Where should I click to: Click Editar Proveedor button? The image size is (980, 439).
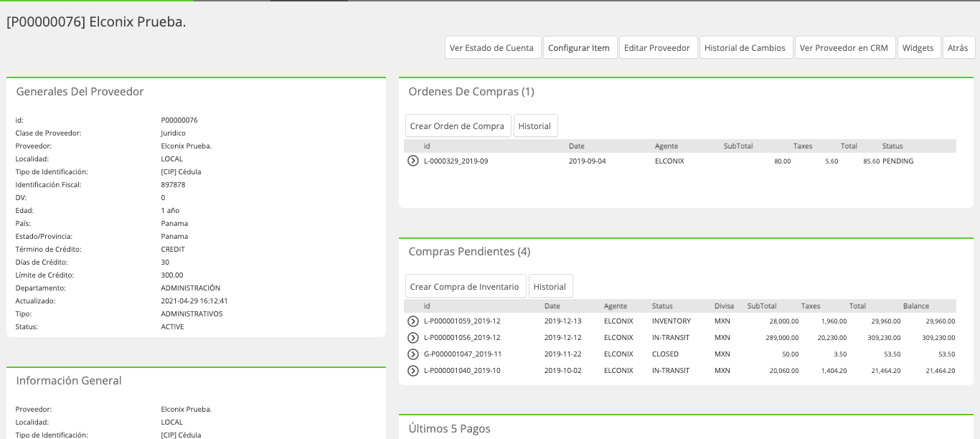tap(658, 48)
